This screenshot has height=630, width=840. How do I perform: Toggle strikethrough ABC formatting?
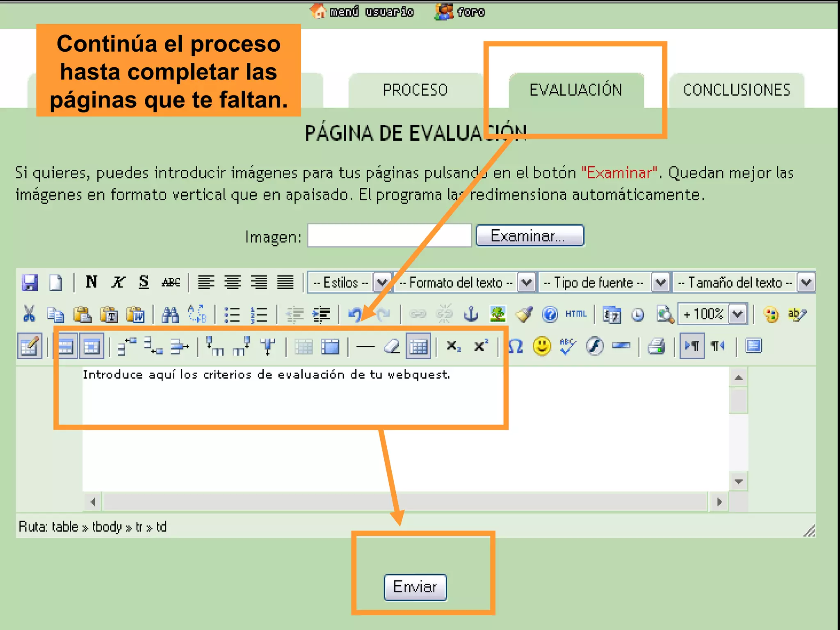[171, 282]
